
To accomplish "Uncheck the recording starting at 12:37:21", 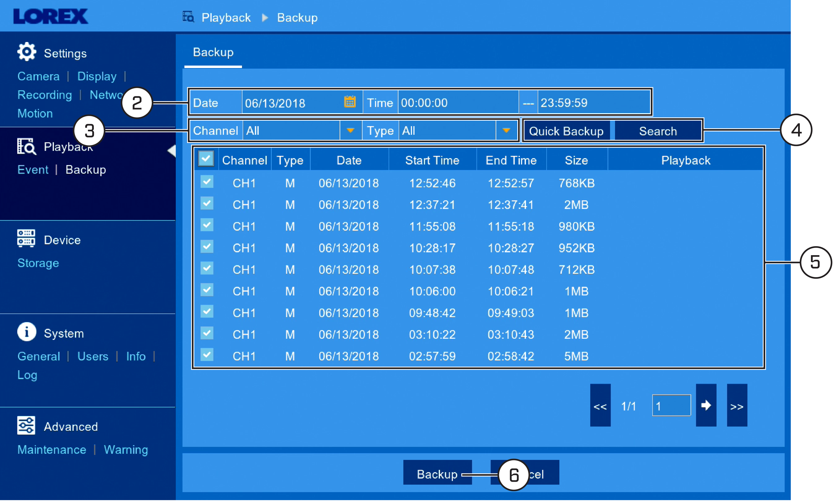I will (207, 203).
